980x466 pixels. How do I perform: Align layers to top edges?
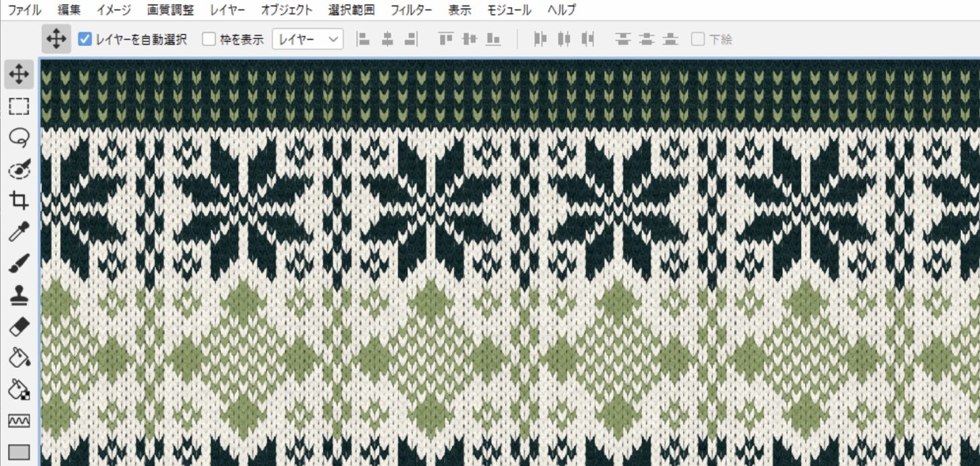pyautogui.click(x=445, y=39)
